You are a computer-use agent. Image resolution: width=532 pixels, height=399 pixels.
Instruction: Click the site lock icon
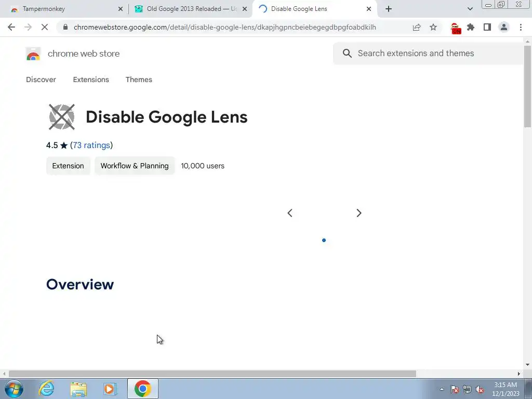[65, 27]
